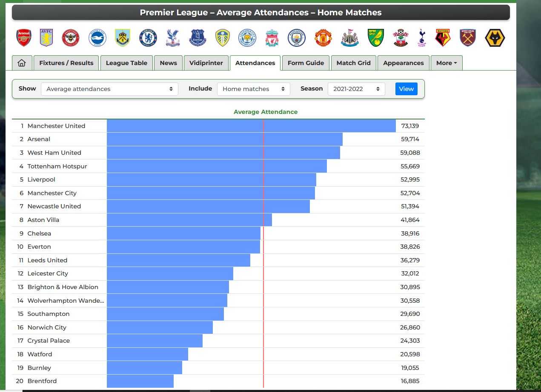Click the Crystal Palace eagle badge
Viewport: 541px width, 392px height.
click(173, 38)
